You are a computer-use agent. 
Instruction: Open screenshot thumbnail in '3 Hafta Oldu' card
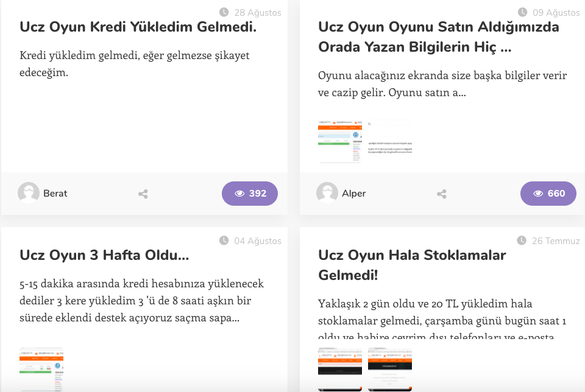point(41,369)
